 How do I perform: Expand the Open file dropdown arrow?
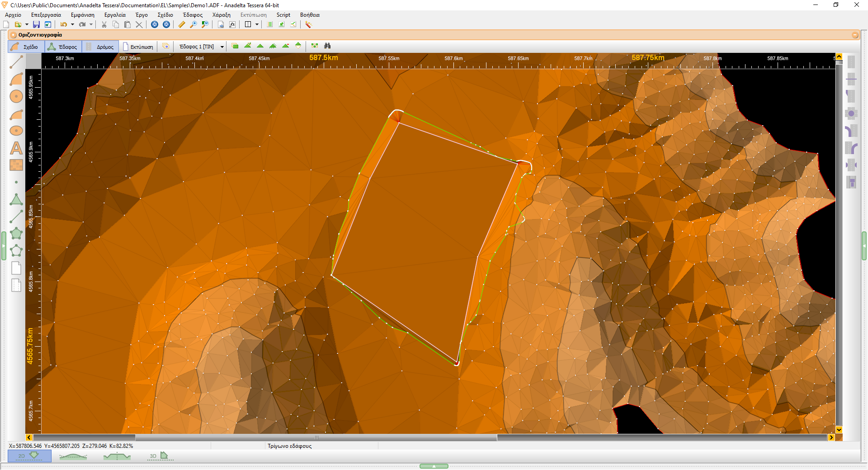27,24
